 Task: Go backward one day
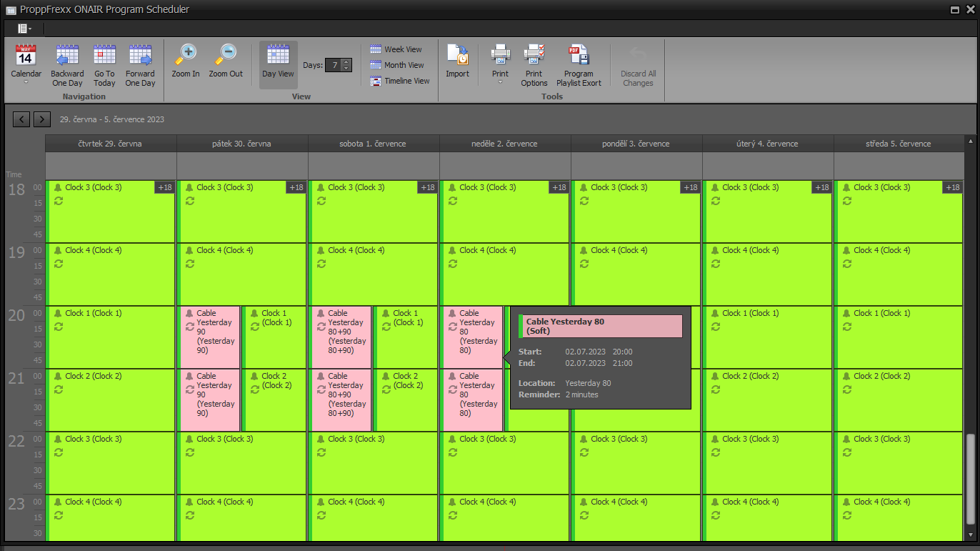(x=67, y=64)
